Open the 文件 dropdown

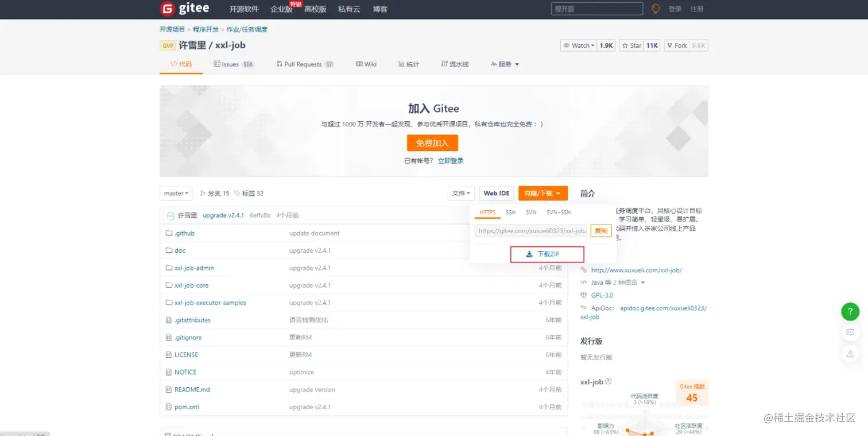[462, 194]
